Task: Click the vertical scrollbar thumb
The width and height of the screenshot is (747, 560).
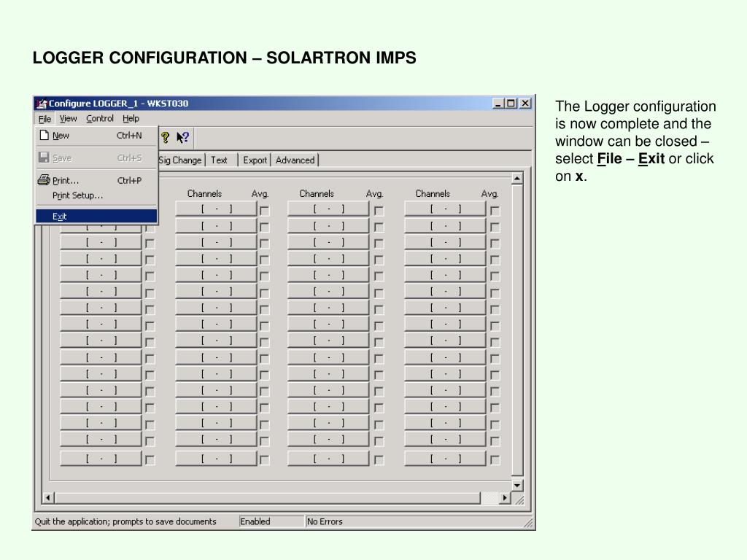Action: pyautogui.click(x=517, y=330)
